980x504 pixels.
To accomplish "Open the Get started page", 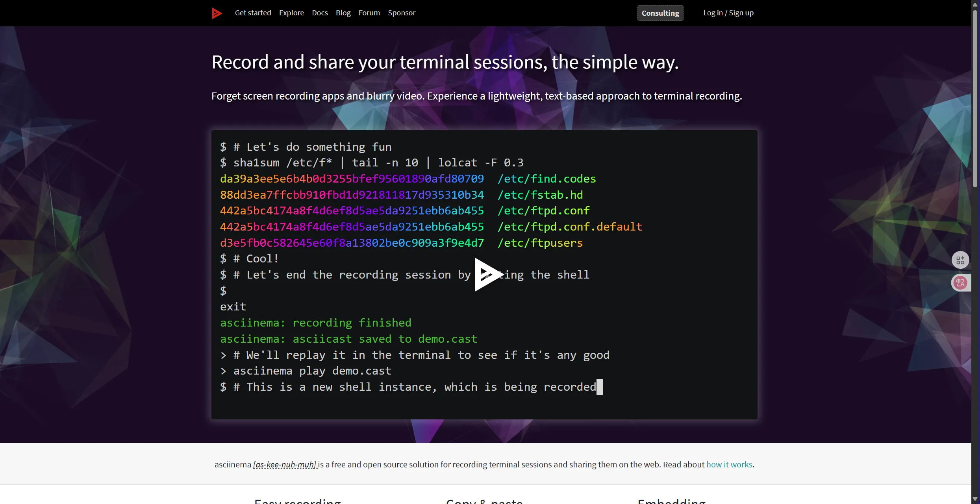I will tap(253, 13).
